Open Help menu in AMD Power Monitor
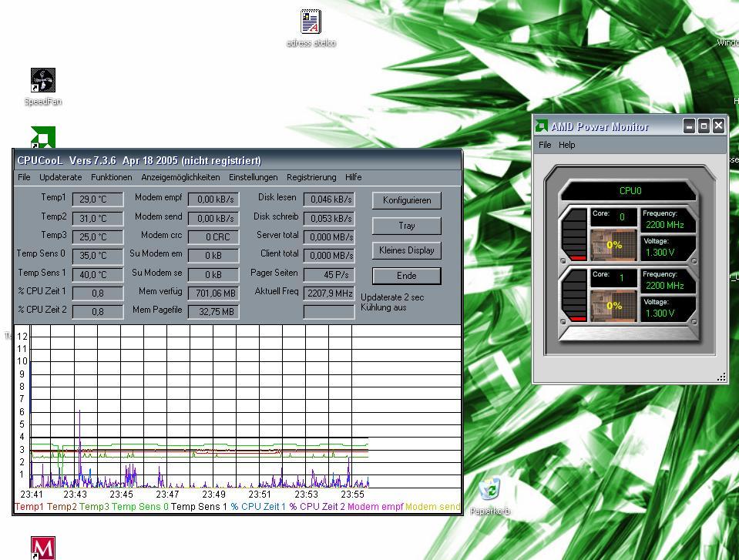739x560 pixels. coord(567,145)
